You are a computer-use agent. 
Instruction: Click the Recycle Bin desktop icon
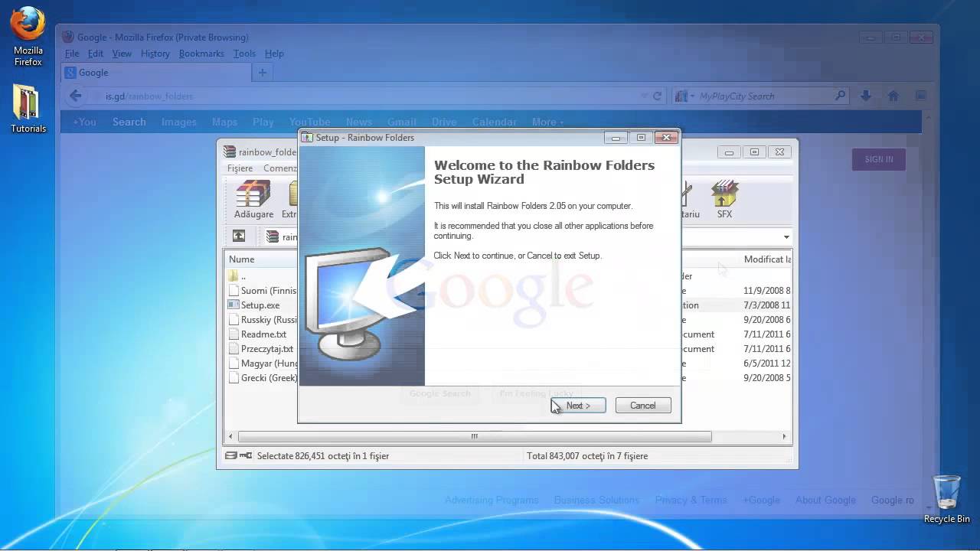[946, 500]
